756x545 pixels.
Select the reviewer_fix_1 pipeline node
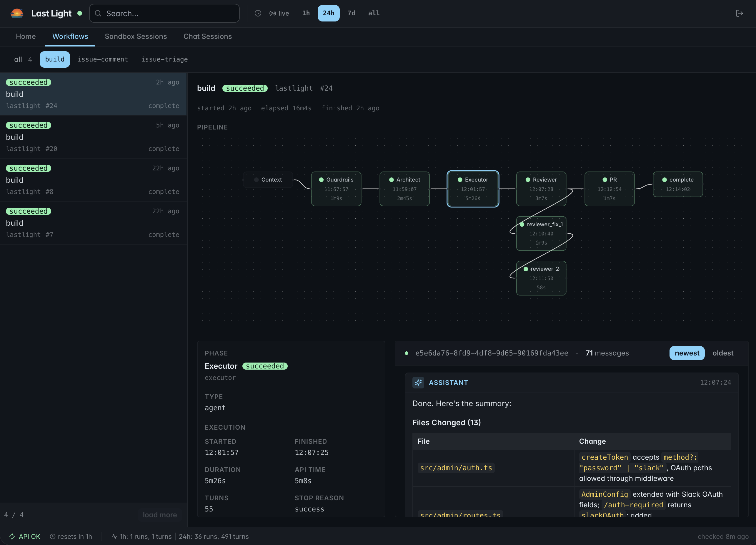coord(541,233)
